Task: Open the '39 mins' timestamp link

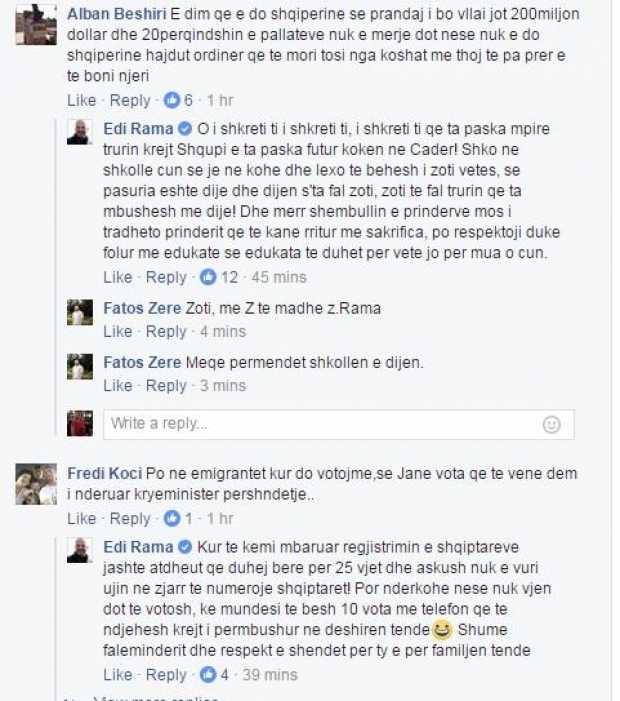Action: pyautogui.click(x=270, y=675)
